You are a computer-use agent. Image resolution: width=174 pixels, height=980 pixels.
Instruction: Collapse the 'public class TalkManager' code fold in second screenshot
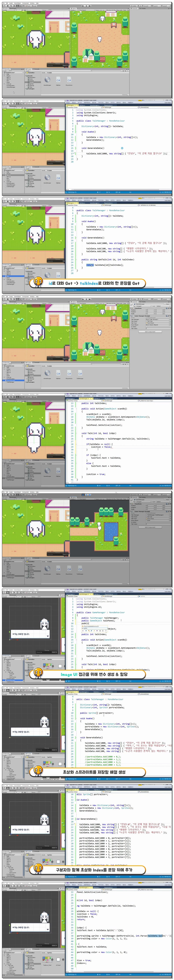pos(76,121)
